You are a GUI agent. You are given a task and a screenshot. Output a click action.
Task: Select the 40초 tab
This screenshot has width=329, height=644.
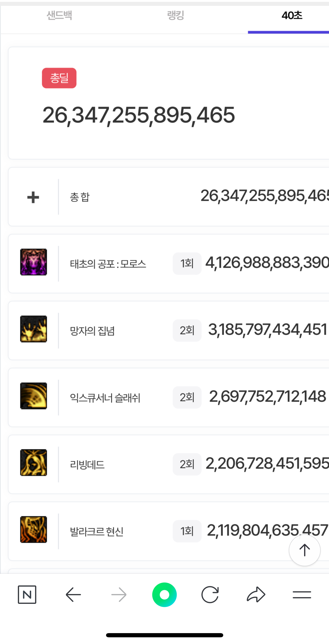(x=292, y=16)
